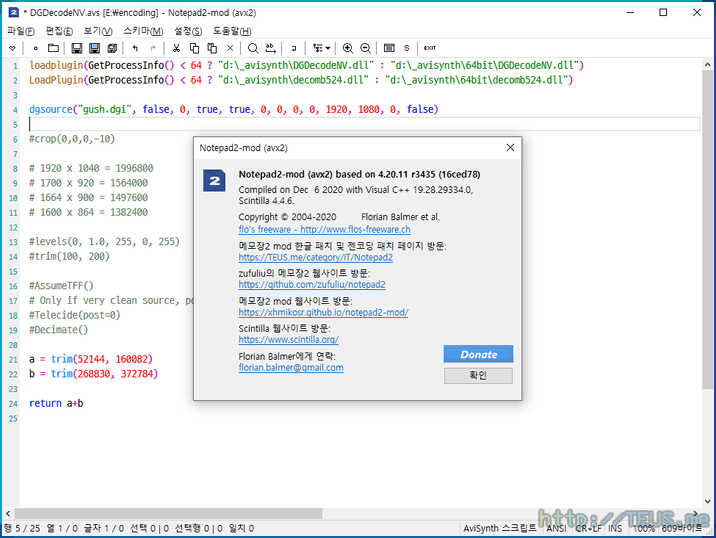Save the file with the first floppy icon
The width and height of the screenshot is (716, 538).
click(x=77, y=48)
